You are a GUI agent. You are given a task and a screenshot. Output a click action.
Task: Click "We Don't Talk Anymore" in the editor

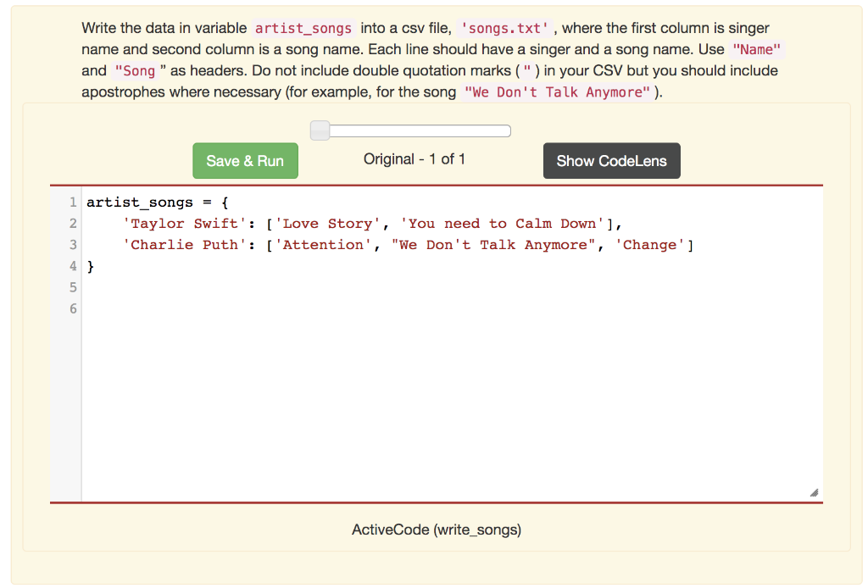point(493,245)
